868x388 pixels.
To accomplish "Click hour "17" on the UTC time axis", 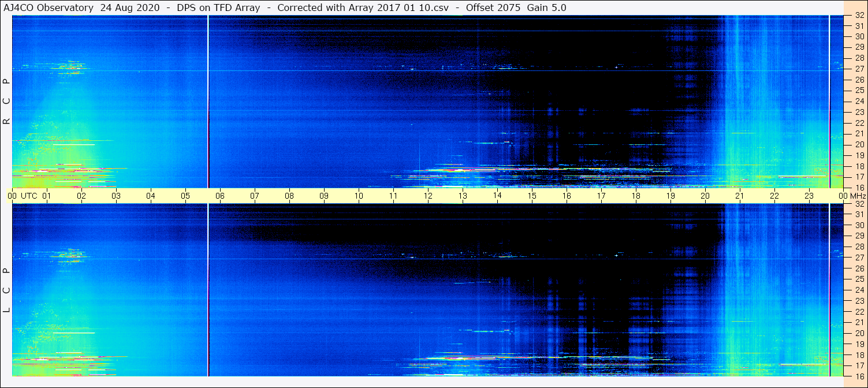I will tap(601, 196).
